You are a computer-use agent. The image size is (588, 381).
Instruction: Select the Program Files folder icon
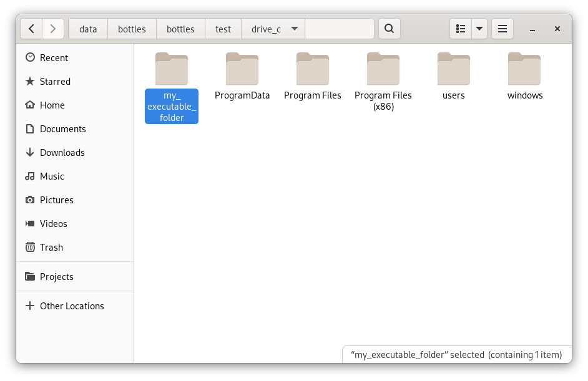[313, 69]
